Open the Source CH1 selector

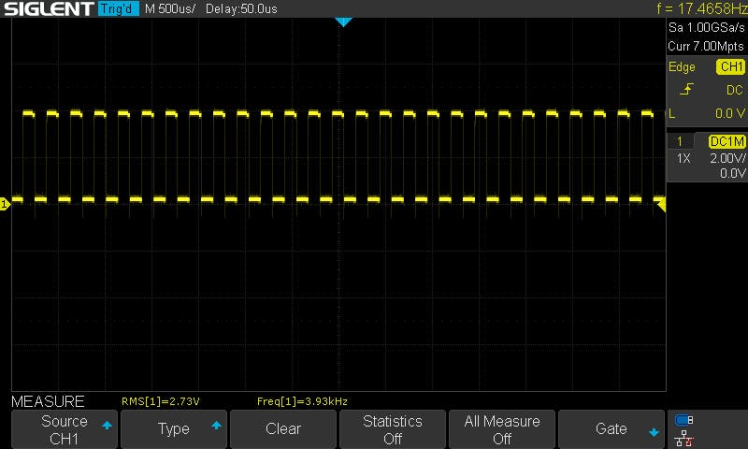point(64,429)
